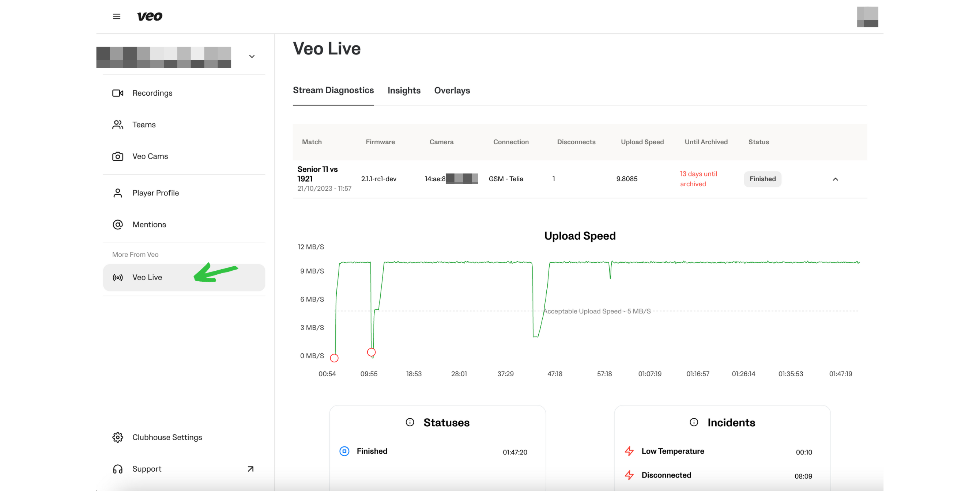
Task: Collapse the match row with chevron
Action: coord(835,179)
